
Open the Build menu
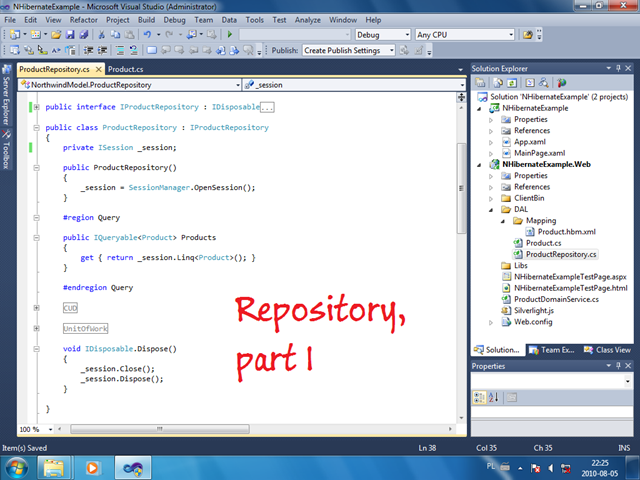146,20
